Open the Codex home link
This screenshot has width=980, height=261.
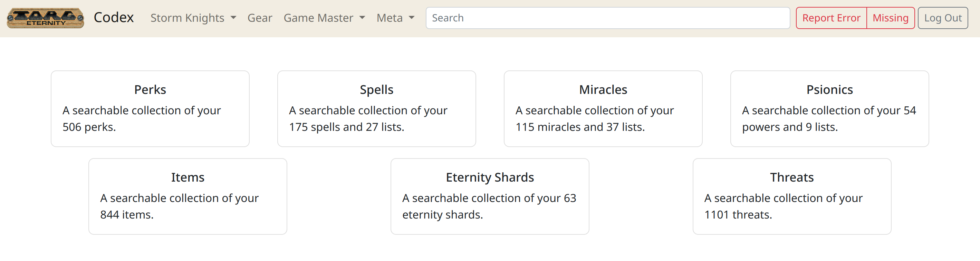114,18
